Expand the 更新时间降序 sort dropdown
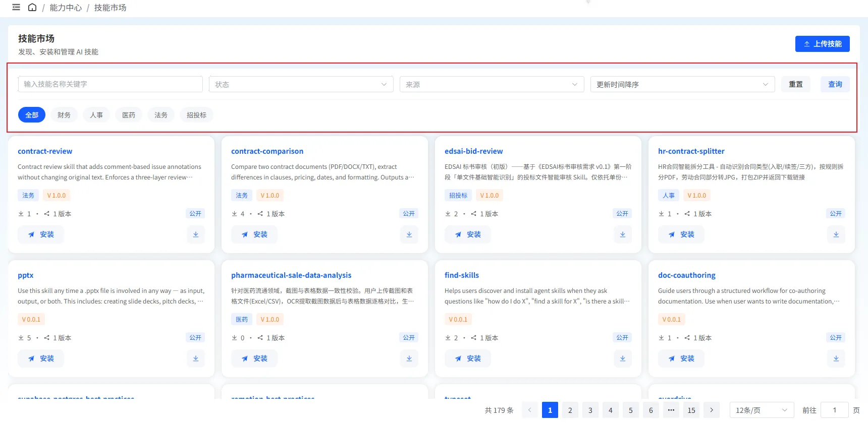 pyautogui.click(x=683, y=84)
